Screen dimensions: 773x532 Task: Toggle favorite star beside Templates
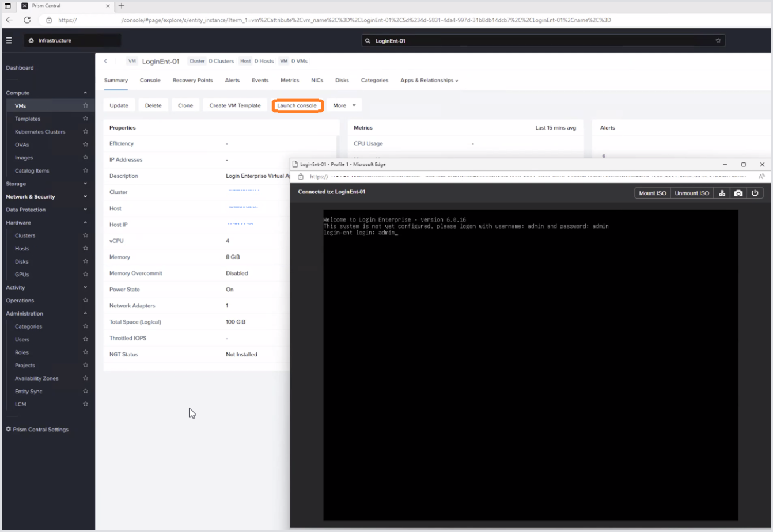[85, 119]
